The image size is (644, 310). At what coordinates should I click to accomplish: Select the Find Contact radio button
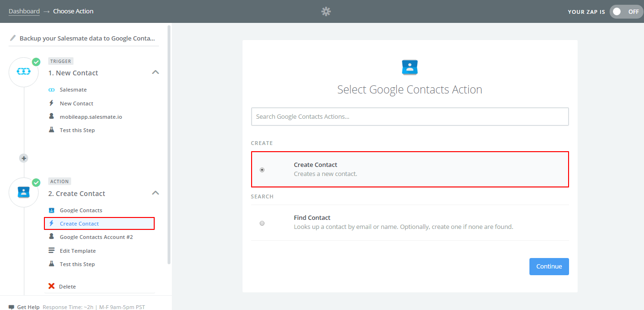click(x=262, y=223)
